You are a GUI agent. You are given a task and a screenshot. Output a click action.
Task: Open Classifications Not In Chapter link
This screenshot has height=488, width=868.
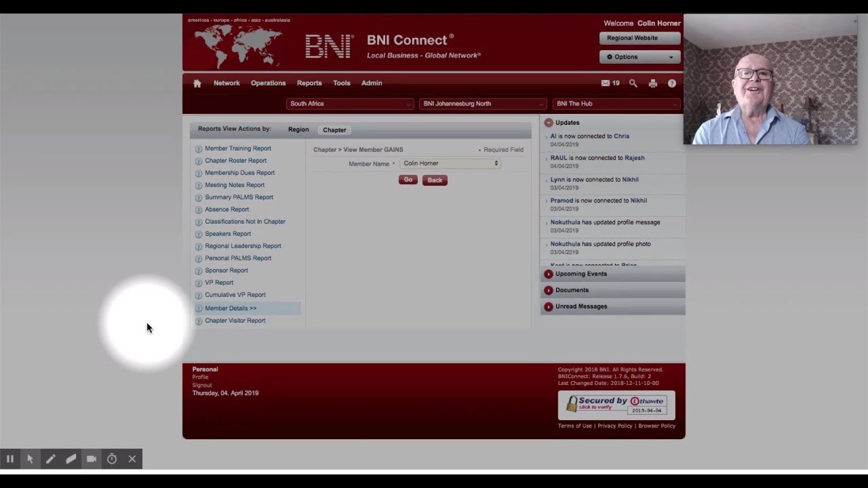pyautogui.click(x=245, y=222)
